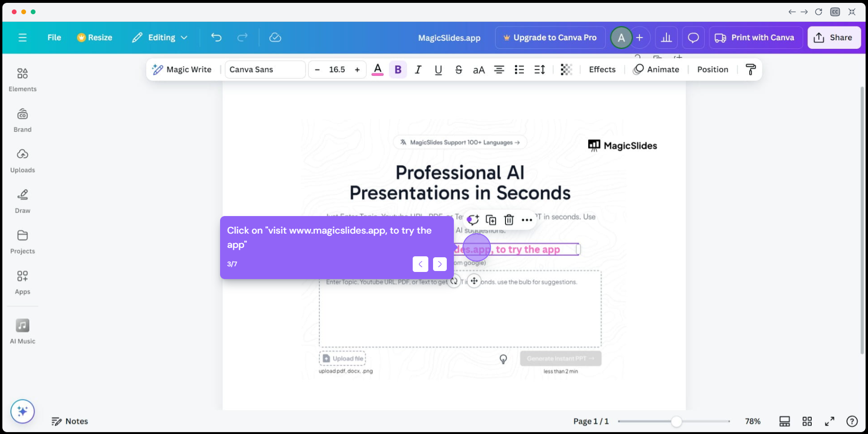
Task: Enter fullscreen presentation mode
Action: 830,421
